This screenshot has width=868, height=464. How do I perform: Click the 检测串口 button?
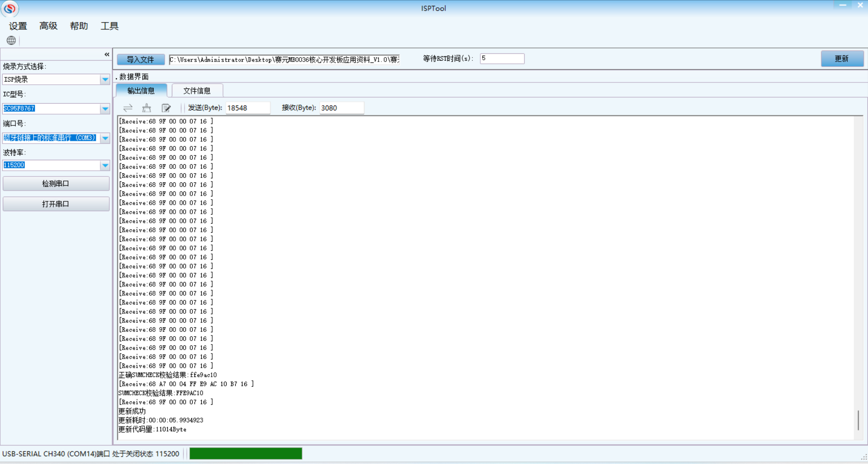click(x=56, y=183)
